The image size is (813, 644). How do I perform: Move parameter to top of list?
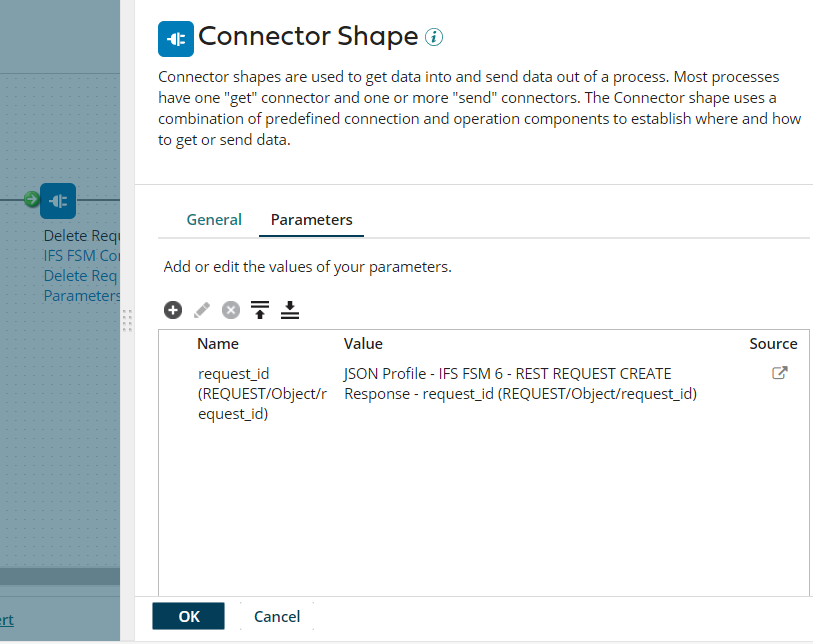coord(260,310)
